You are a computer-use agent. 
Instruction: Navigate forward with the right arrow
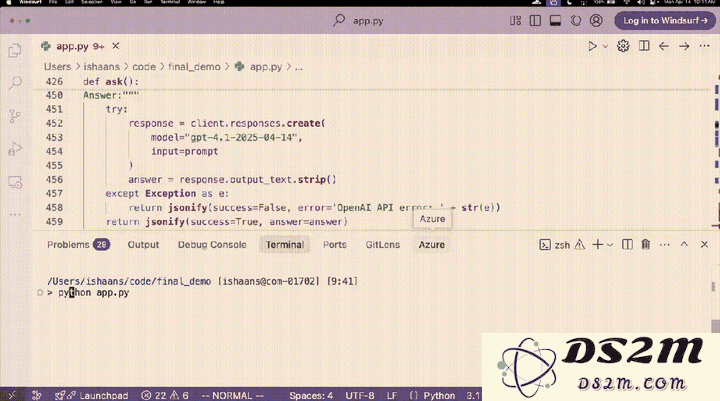pyautogui.click(x=684, y=46)
